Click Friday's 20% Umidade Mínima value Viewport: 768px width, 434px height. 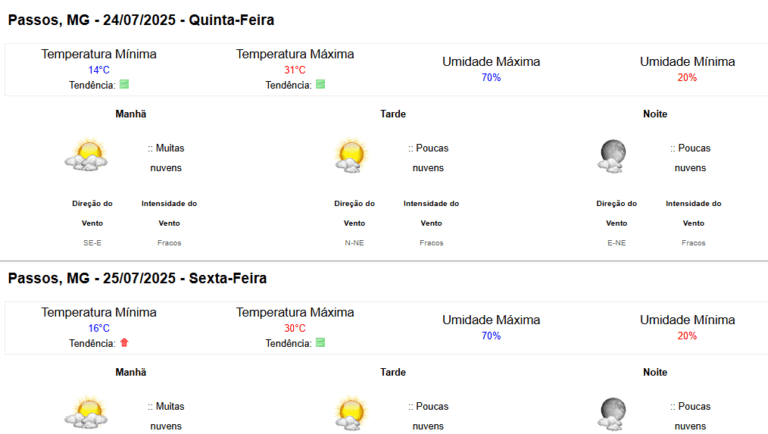[x=687, y=336]
